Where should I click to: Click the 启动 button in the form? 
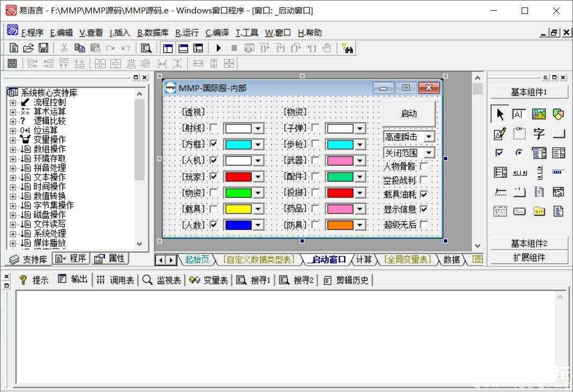tap(409, 114)
